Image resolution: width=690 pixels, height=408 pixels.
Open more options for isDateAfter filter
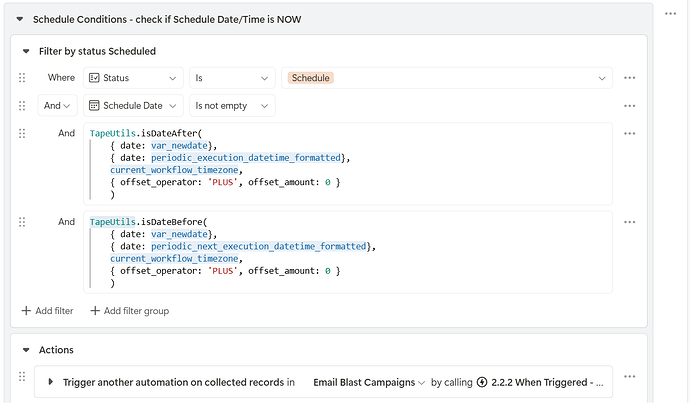[629, 133]
